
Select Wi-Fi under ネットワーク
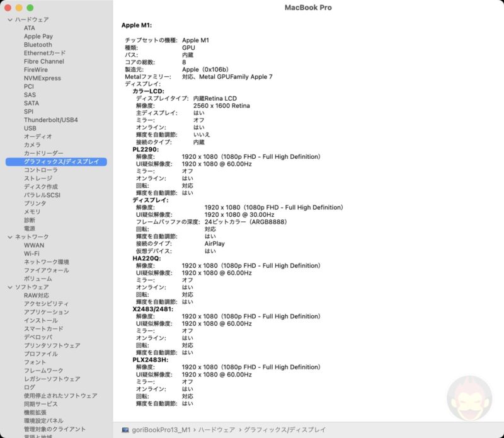click(x=31, y=253)
